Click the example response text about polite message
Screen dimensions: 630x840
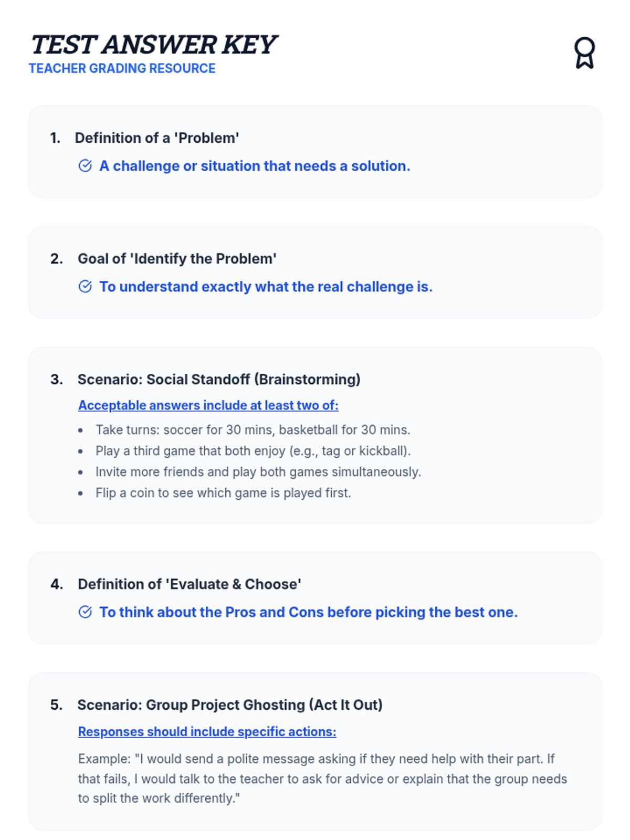pyautogui.click(x=322, y=779)
